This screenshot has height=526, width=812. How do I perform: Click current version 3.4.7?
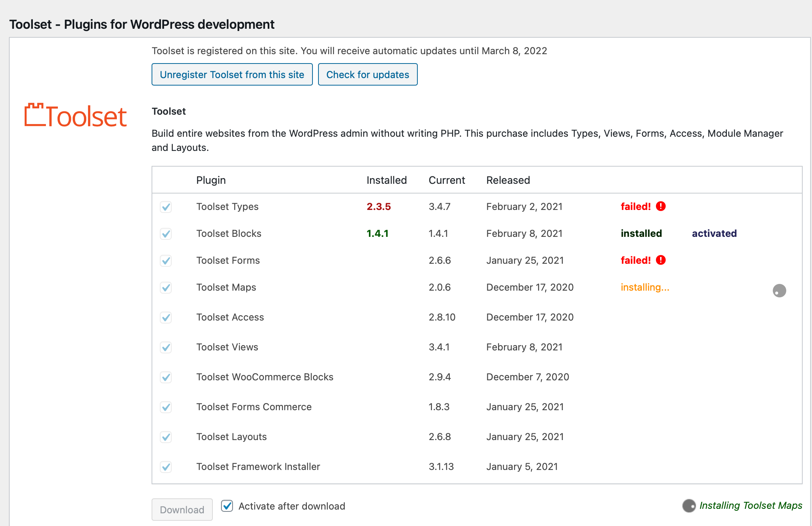[x=439, y=207]
